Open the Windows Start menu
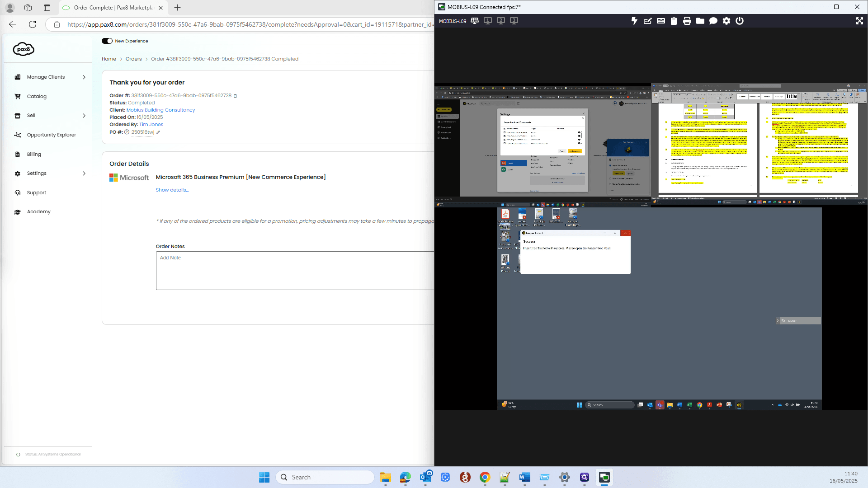The image size is (868, 488). pyautogui.click(x=264, y=477)
